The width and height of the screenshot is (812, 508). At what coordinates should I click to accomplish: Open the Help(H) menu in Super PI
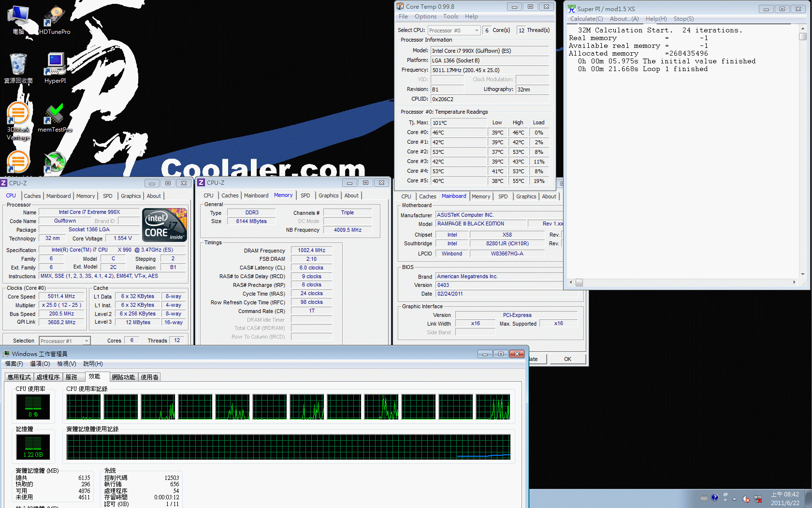(x=656, y=19)
